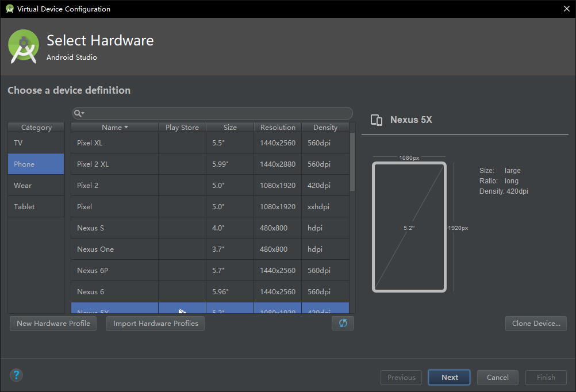Click the Nexus 5X preview device outline

point(409,227)
